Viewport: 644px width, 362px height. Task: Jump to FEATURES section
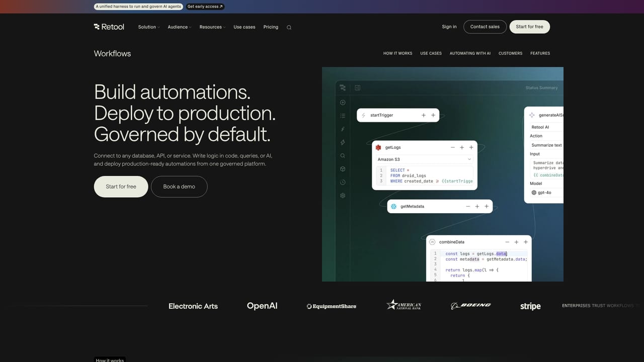540,53
